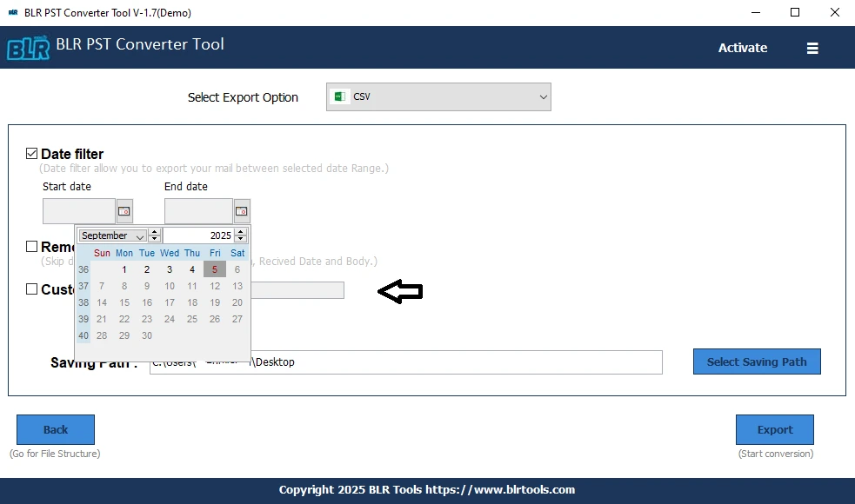Select September 1 in the calendar
Screen dimensions: 855x504
(124, 269)
